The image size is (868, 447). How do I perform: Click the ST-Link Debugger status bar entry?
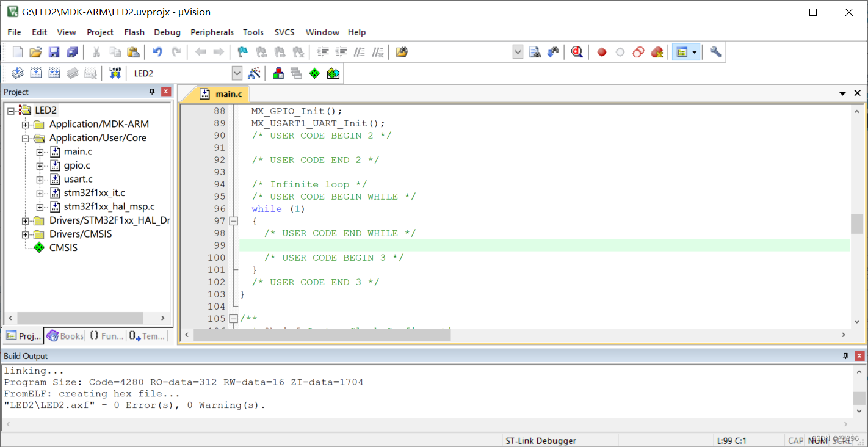point(541,440)
